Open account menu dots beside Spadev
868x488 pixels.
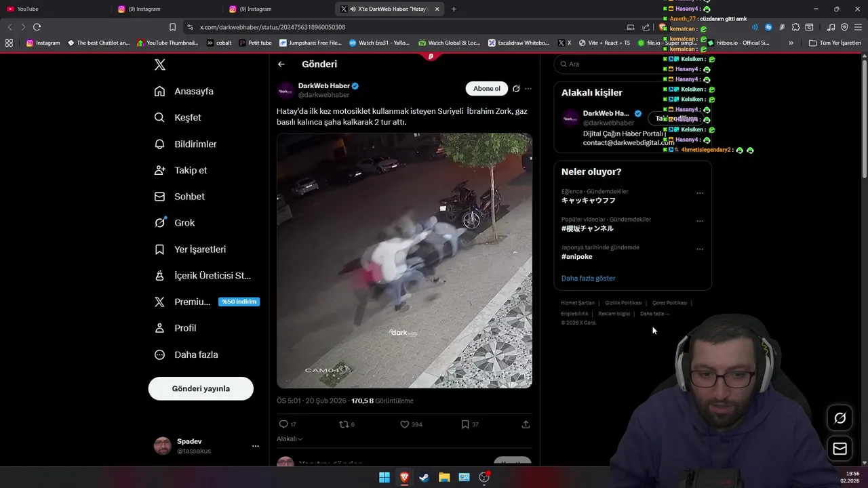256,446
